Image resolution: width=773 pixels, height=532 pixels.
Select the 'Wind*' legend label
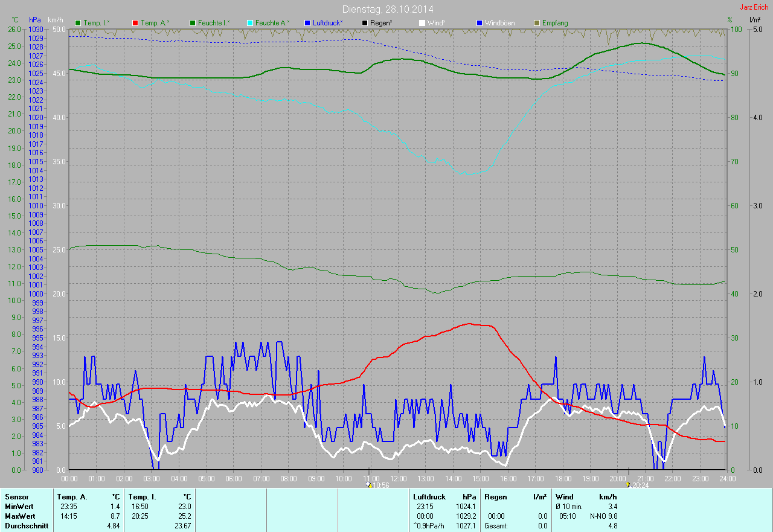click(x=437, y=23)
